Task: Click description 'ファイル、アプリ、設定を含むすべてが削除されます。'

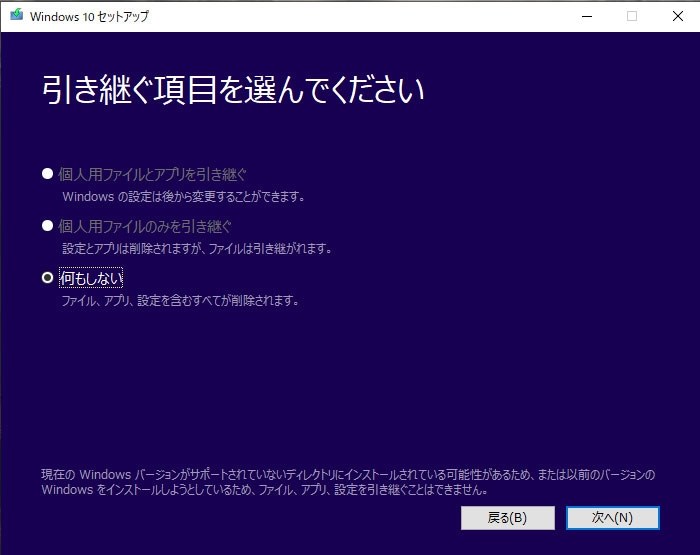Action: pos(180,300)
